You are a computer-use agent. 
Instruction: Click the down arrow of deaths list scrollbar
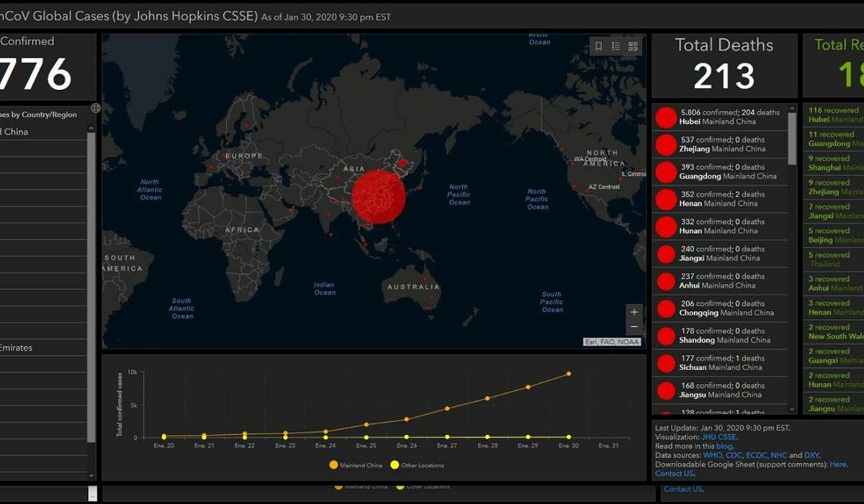(x=793, y=408)
